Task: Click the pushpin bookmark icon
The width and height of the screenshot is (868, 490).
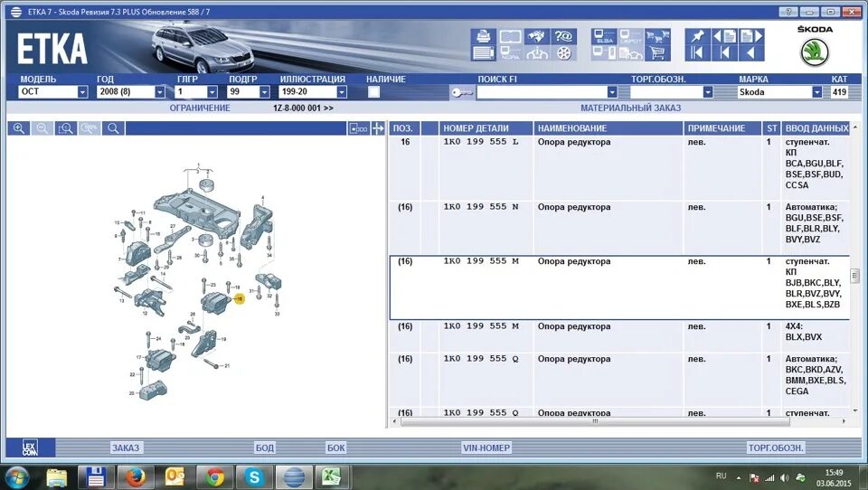Action: pyautogui.click(x=697, y=36)
